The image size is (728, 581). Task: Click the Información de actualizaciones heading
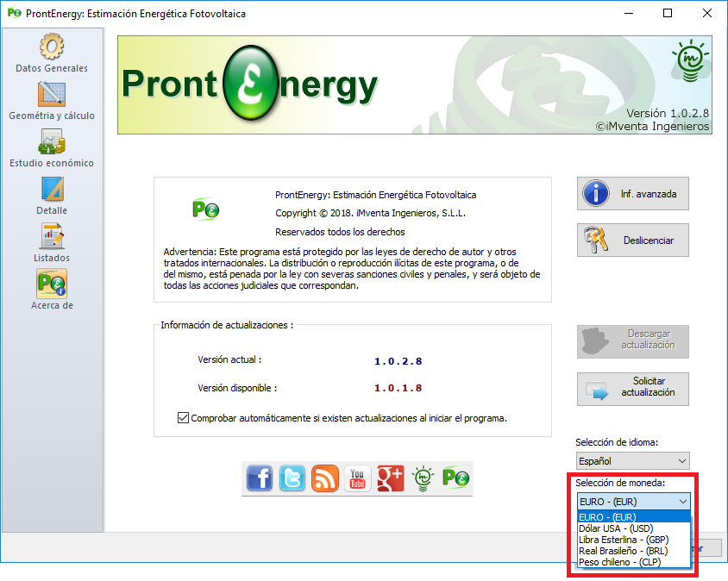pos(227,325)
